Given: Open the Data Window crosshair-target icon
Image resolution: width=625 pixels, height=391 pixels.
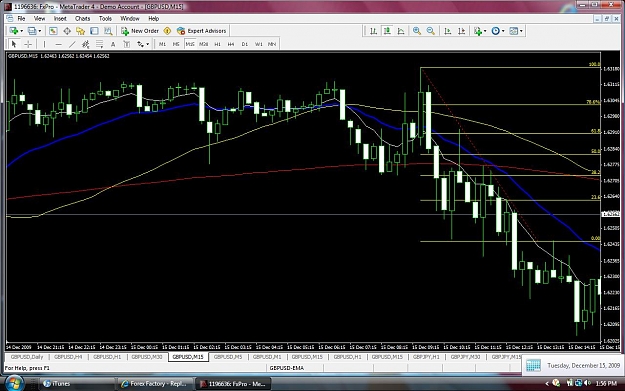Looking at the screenshot, I should (67, 31).
